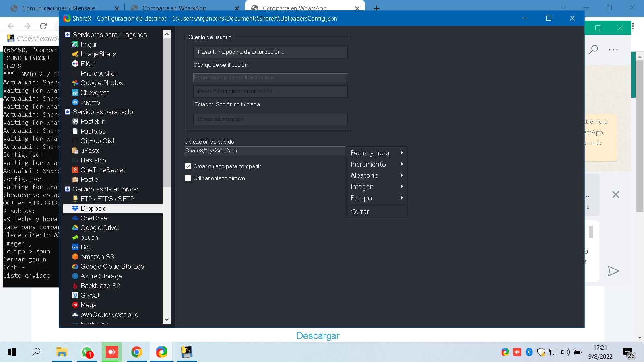Open WhatsApp three-dot menu
This screenshot has height=362, width=644.
613,50
